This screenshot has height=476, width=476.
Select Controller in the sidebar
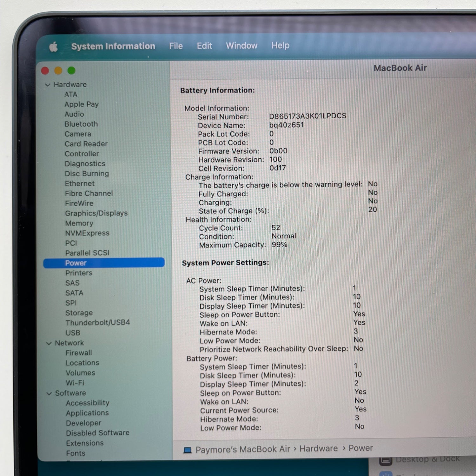[82, 154]
